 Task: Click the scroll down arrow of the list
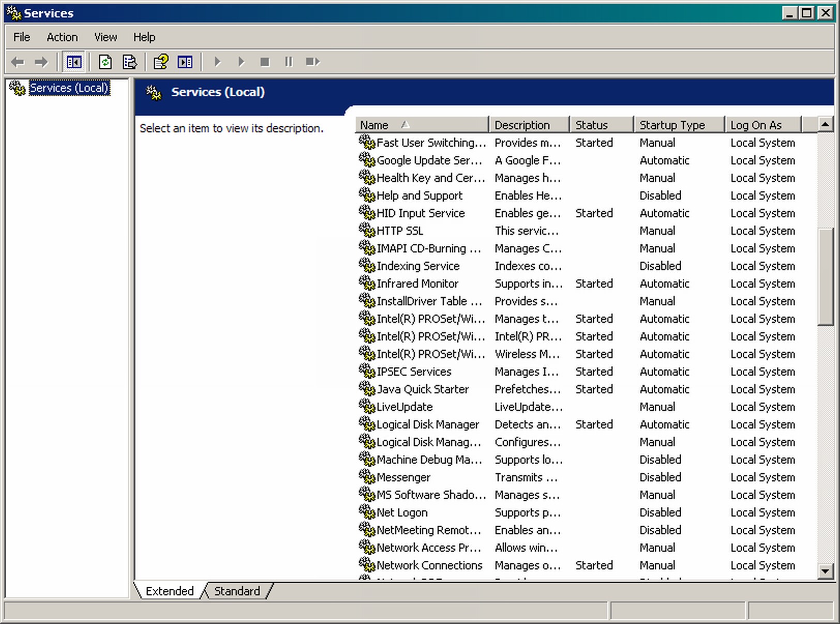coord(825,571)
